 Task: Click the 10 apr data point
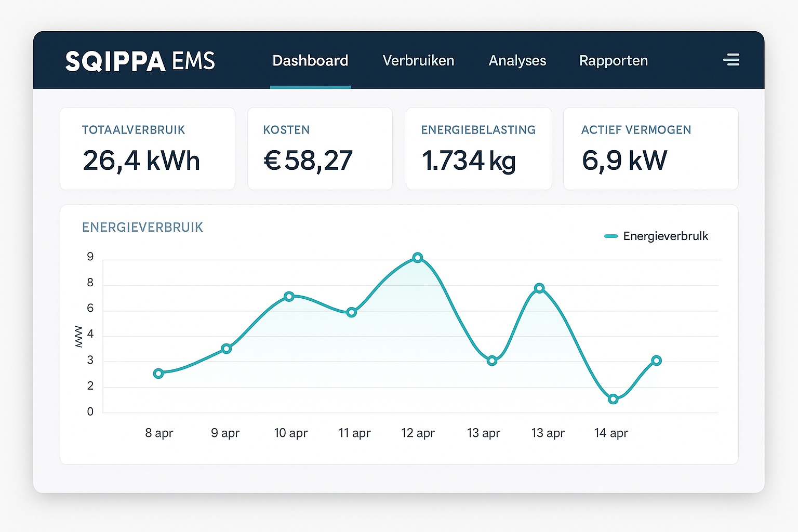(289, 297)
